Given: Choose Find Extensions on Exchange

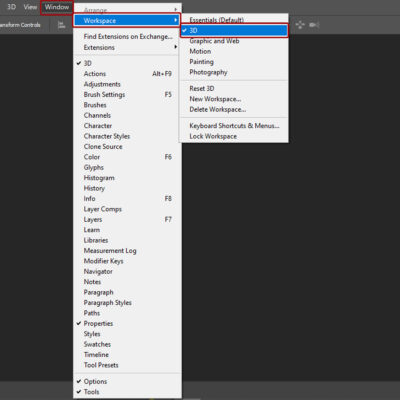Looking at the screenshot, I should (x=127, y=36).
